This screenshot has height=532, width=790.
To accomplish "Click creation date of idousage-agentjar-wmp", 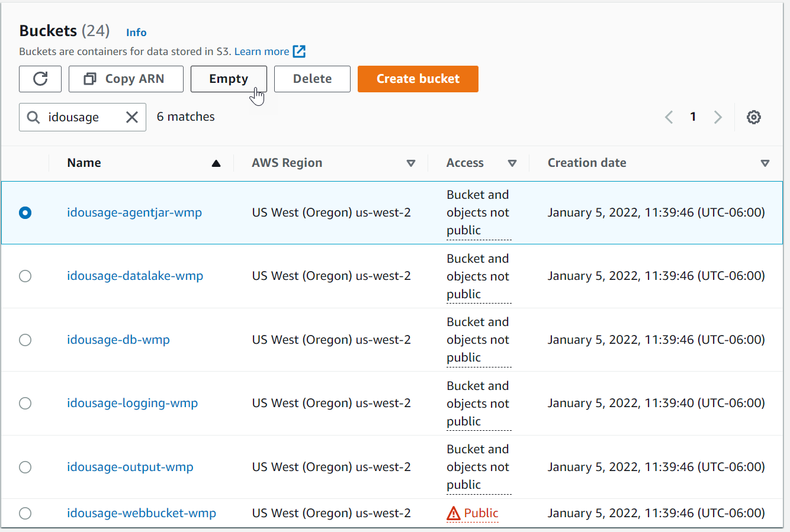I will pyautogui.click(x=656, y=212).
